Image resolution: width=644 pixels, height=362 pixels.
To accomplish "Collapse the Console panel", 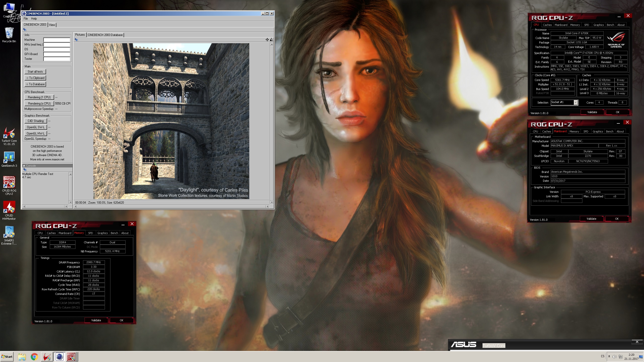I will click(x=24, y=166).
